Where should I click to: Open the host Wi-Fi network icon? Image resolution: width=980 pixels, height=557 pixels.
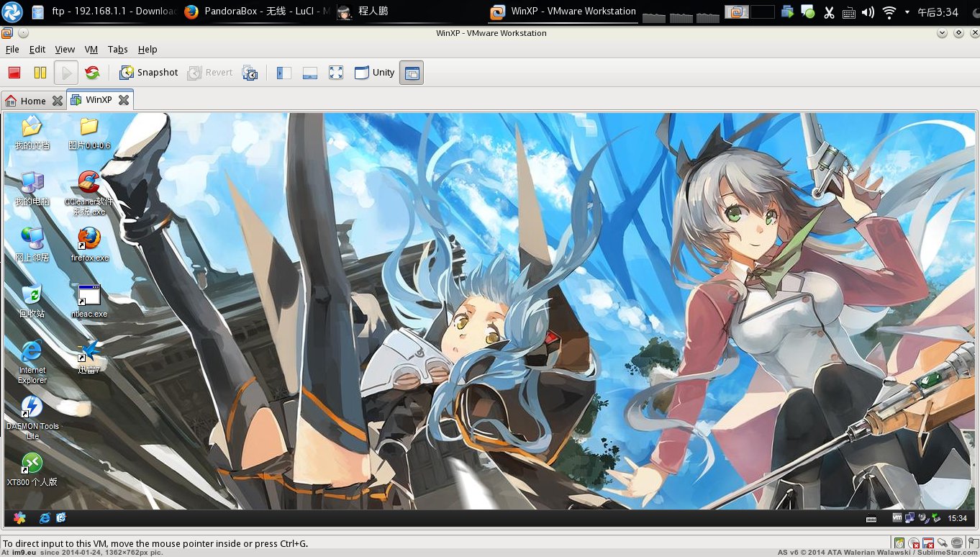(889, 12)
